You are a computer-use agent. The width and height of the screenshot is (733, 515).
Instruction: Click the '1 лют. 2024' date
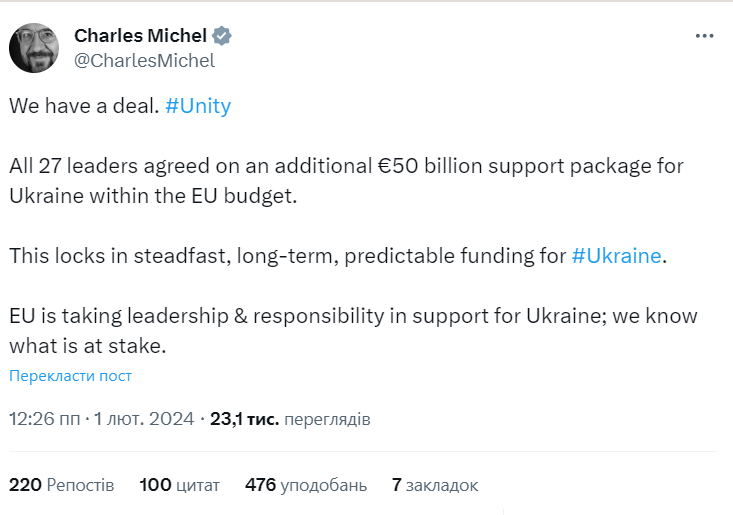point(144,419)
